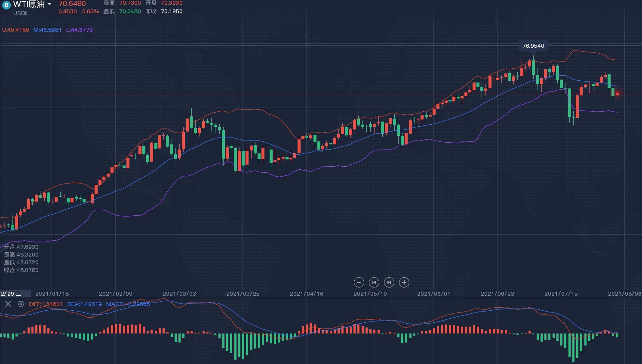642x364 pixels.
Task: Click the 2021/03/25 date on the time axis
Action: click(243, 294)
